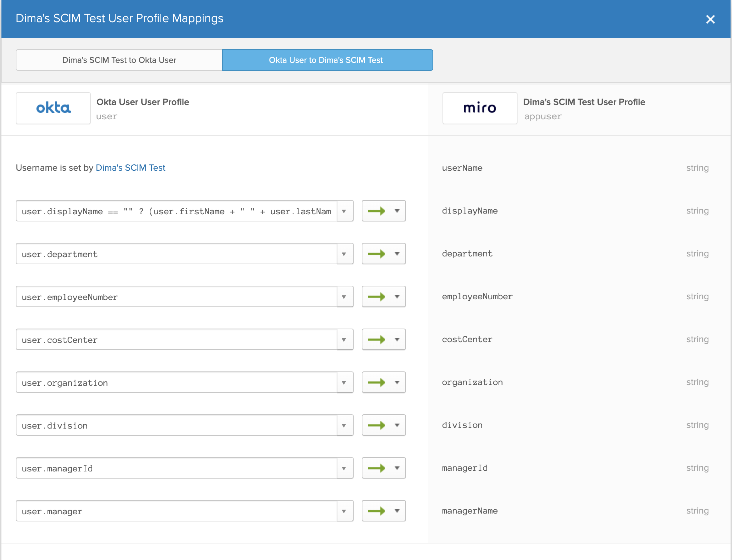Click the employeeNumber target attribute label
Viewport: 732px width, 560px height.
[x=477, y=296]
